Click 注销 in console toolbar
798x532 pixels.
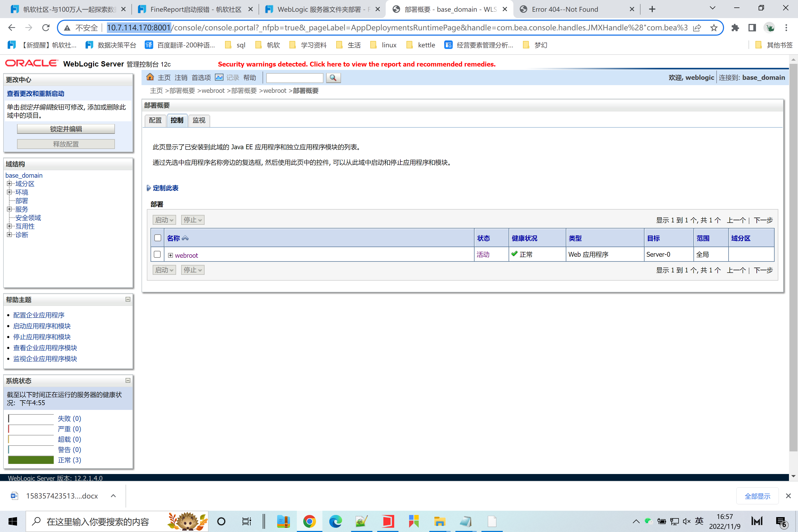(x=181, y=78)
